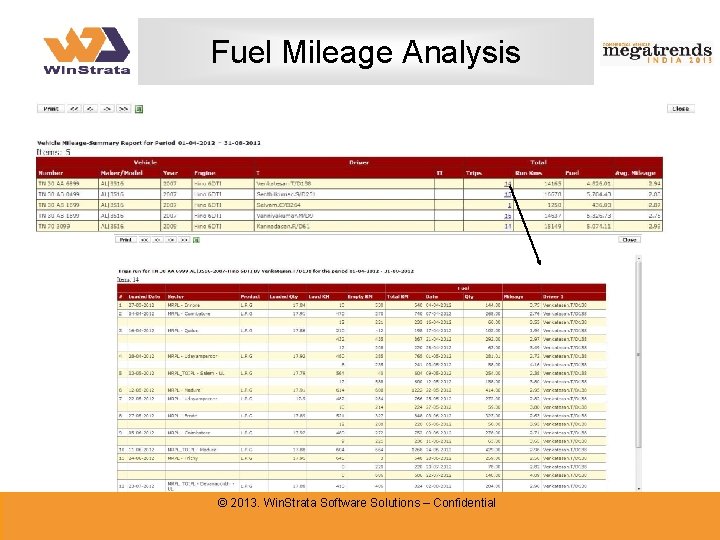This screenshot has height=540, width=720.
Task: Click the Close button at top right of report
Action: [681, 109]
